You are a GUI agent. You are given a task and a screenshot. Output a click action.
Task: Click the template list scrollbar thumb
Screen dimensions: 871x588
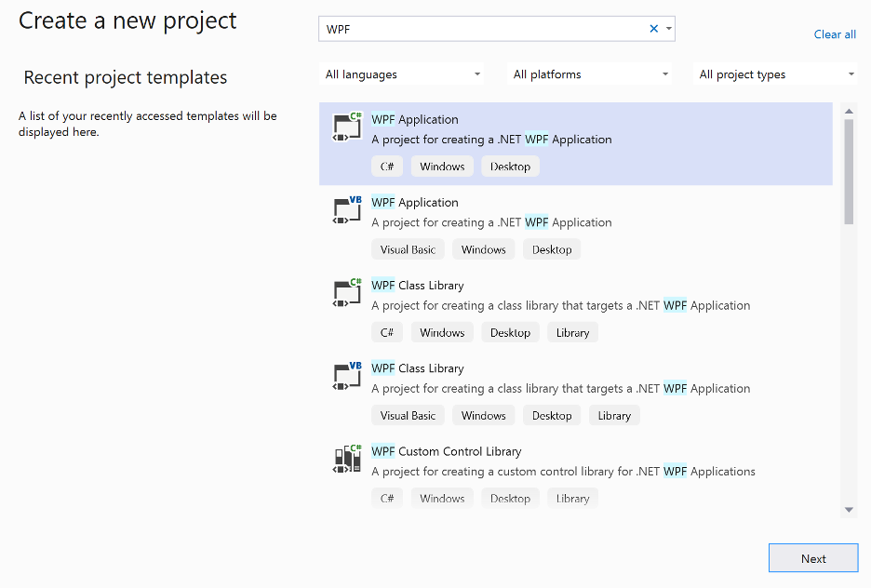[849, 171]
